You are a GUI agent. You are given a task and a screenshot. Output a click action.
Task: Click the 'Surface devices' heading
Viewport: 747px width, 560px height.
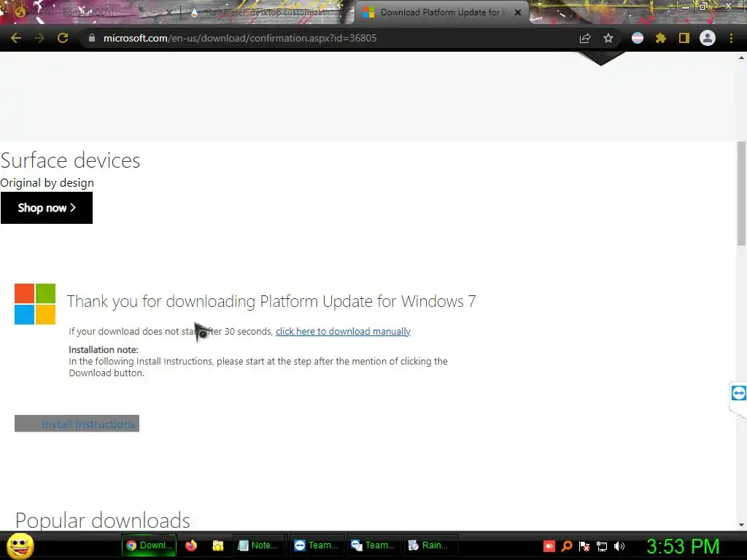(x=70, y=160)
